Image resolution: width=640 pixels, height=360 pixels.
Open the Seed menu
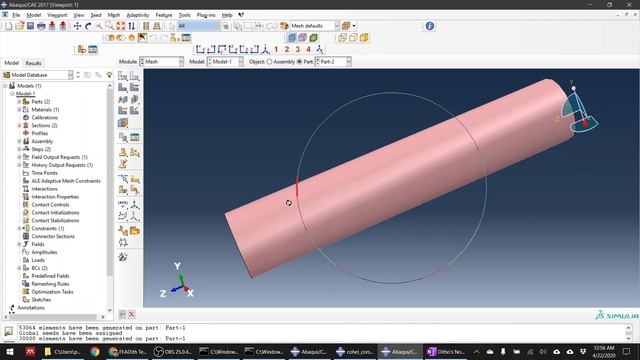click(x=96, y=15)
